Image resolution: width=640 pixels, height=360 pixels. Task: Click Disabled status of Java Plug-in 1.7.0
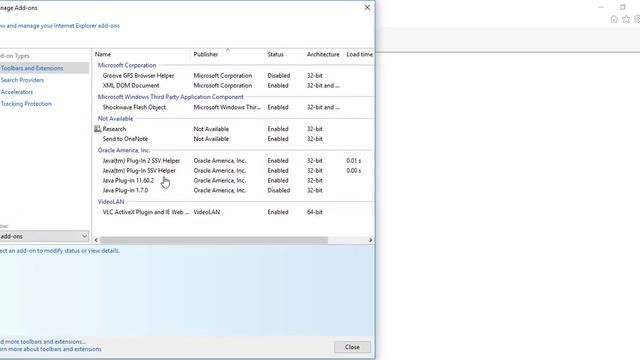click(279, 190)
